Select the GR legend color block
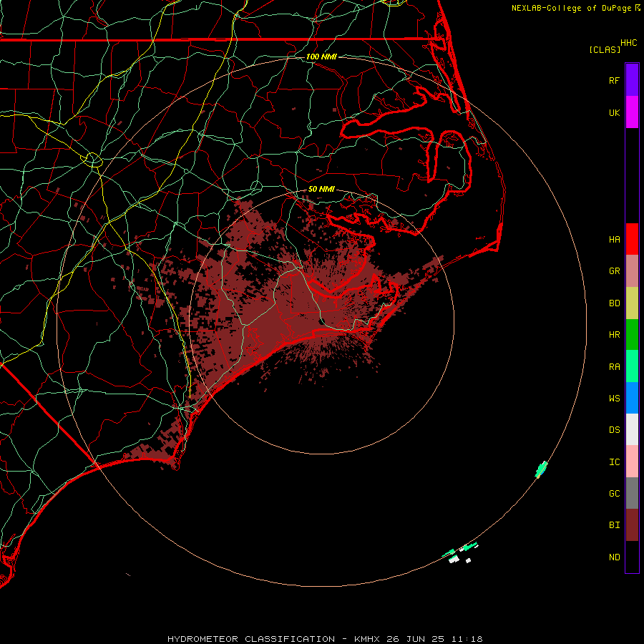The height and width of the screenshot is (644, 644). 632,271
